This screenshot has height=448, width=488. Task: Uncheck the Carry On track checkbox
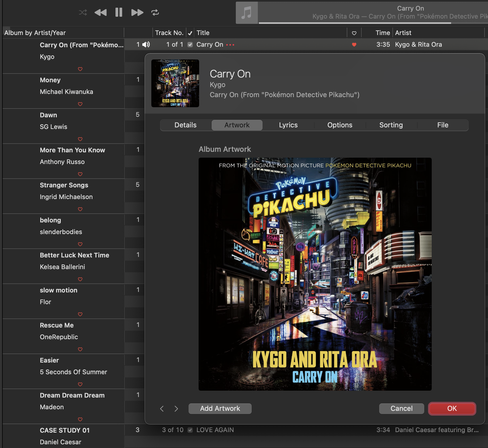190,45
